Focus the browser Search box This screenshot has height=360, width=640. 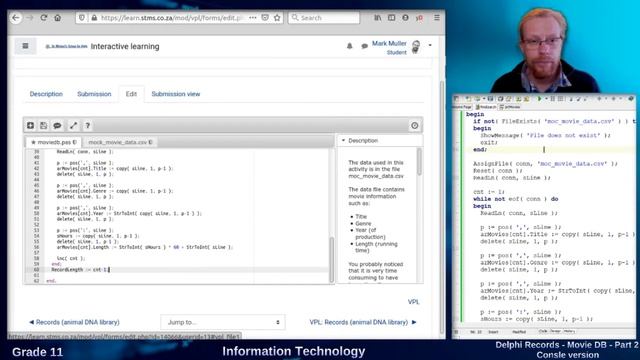pyautogui.click(x=324, y=18)
